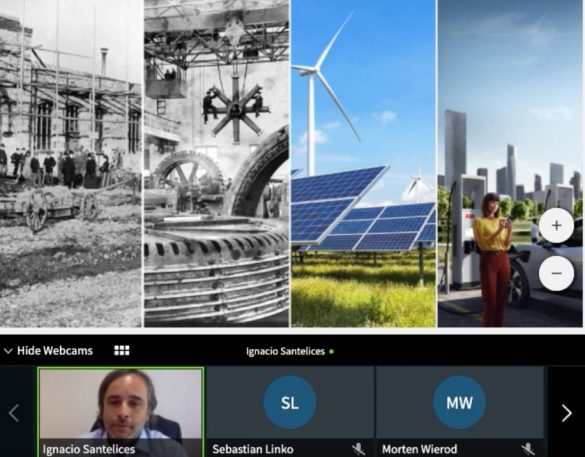Click the MW avatar circle
This screenshot has width=585, height=457.
[459, 402]
